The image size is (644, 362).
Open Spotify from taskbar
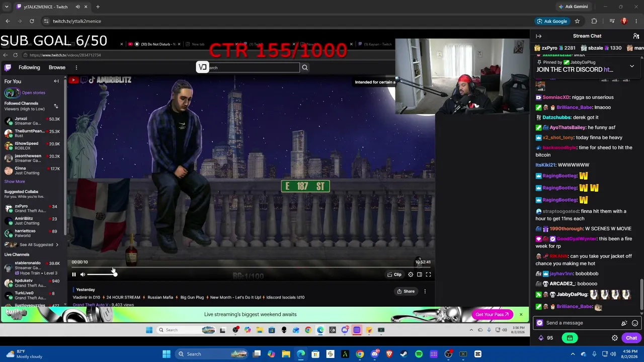[419, 354]
